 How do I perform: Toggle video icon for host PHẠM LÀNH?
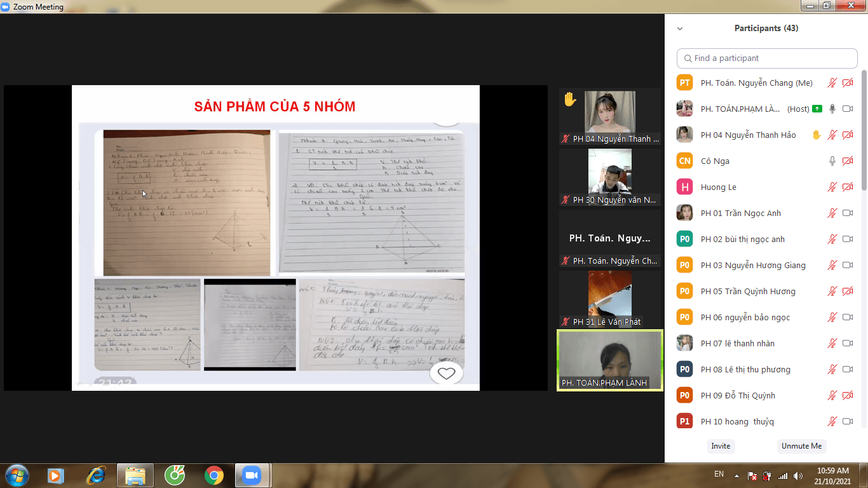click(x=847, y=109)
